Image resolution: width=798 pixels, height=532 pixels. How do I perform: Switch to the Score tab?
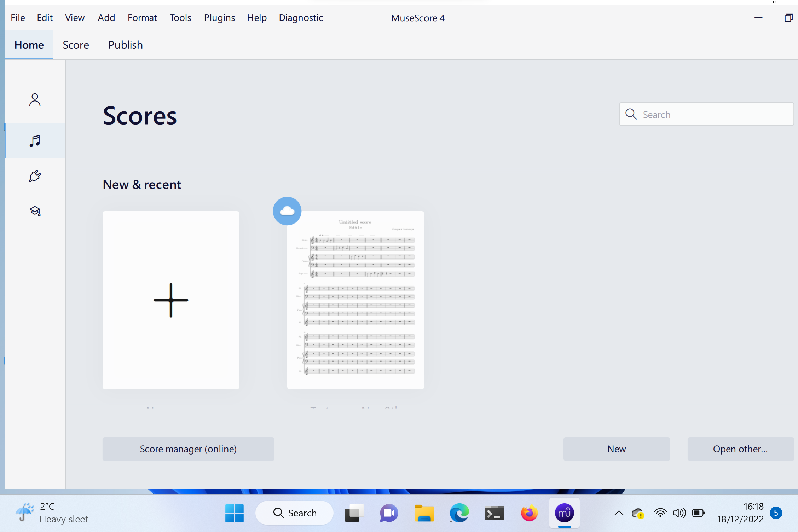pos(76,45)
